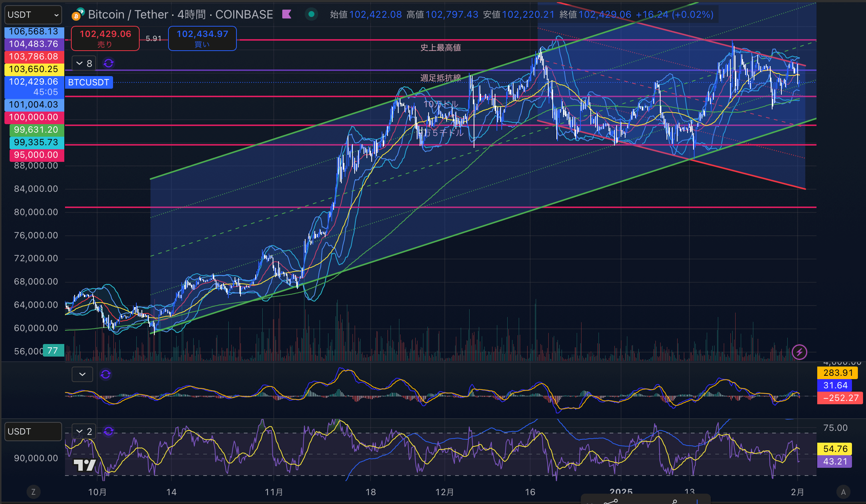
Task: Click the 2月 time axis label
Action: (x=797, y=492)
